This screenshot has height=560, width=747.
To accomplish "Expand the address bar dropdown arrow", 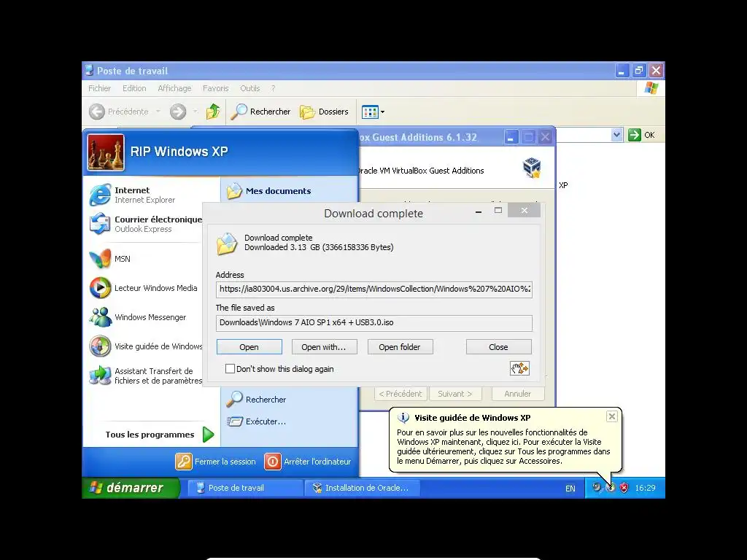I will pyautogui.click(x=616, y=135).
